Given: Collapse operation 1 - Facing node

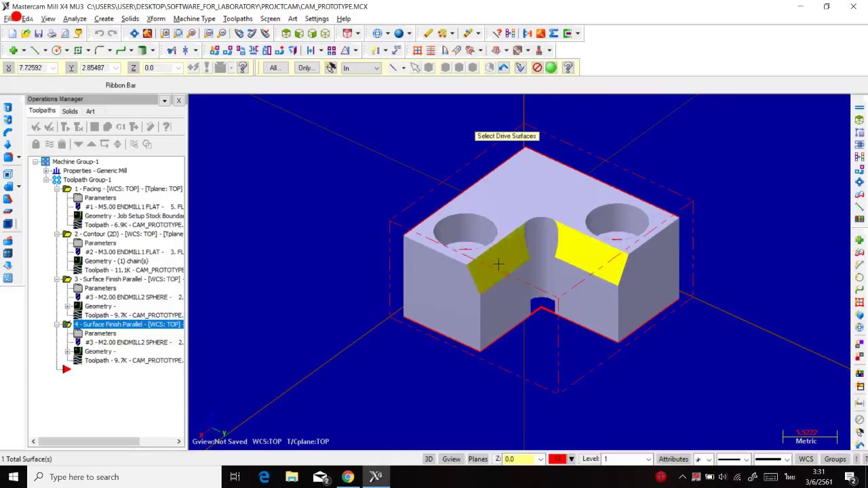Looking at the screenshot, I should click(57, 189).
